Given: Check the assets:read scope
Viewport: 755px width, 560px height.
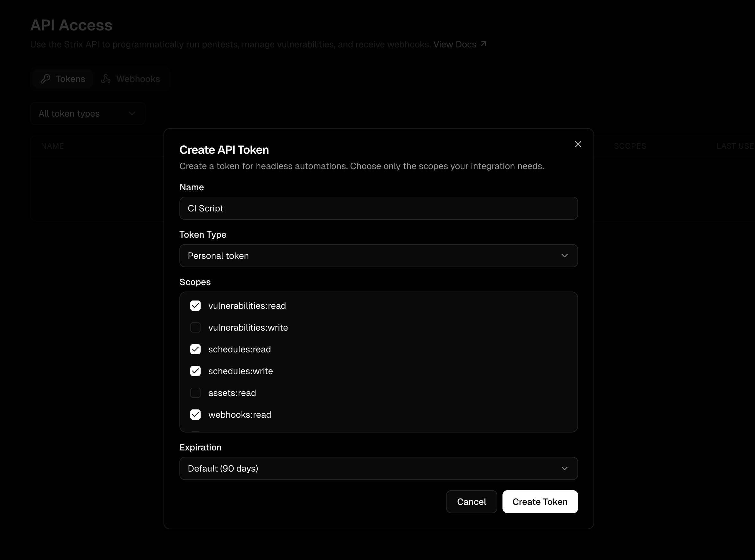Looking at the screenshot, I should tap(195, 393).
